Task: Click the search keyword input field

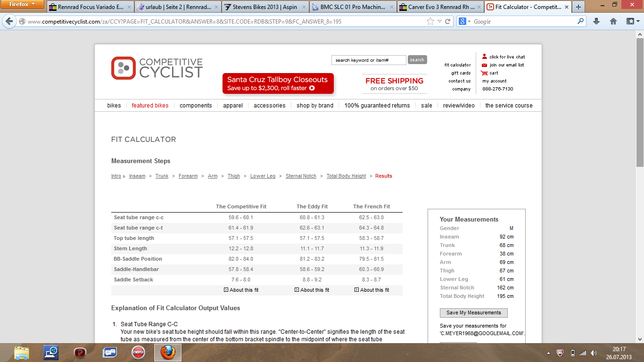Action: click(368, 60)
